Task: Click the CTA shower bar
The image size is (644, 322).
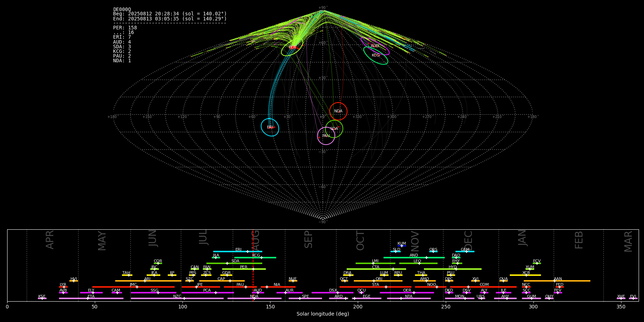Action: point(376,269)
